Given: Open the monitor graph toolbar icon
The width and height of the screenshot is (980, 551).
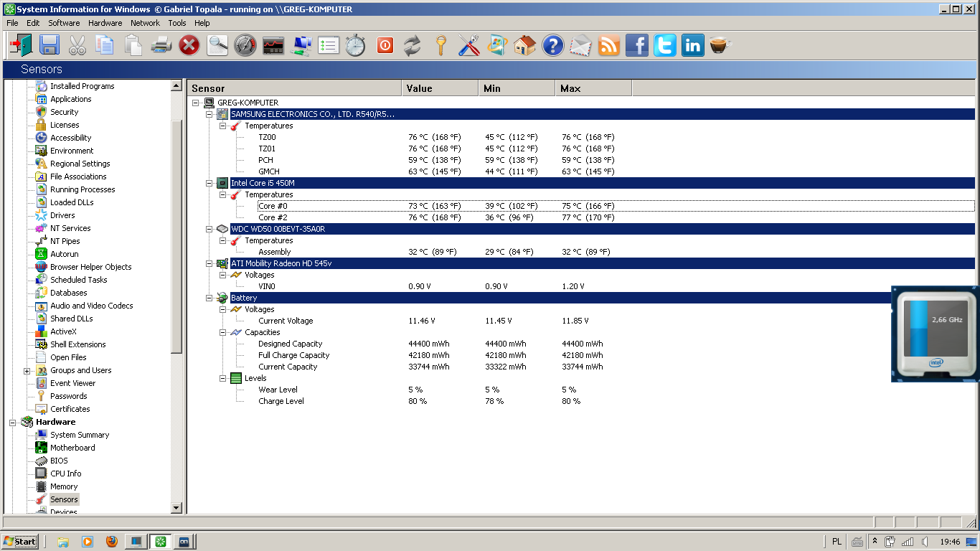Looking at the screenshot, I should point(273,46).
